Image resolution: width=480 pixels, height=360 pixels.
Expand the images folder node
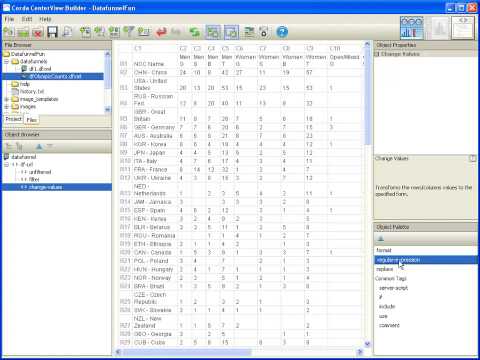coord(6,107)
